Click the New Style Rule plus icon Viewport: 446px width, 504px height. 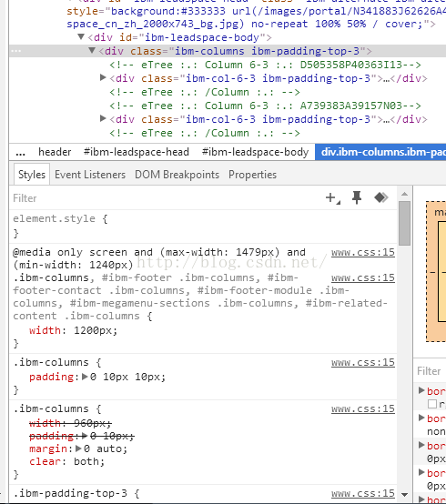point(332,198)
